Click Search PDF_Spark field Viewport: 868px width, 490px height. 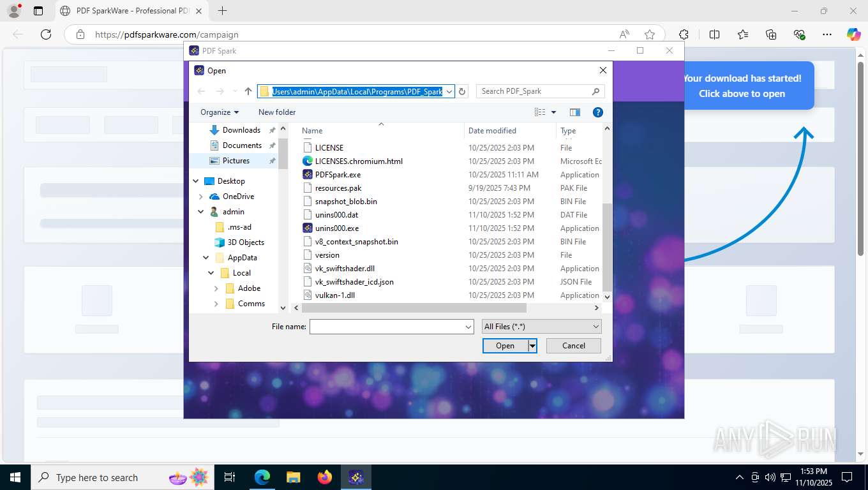click(534, 91)
